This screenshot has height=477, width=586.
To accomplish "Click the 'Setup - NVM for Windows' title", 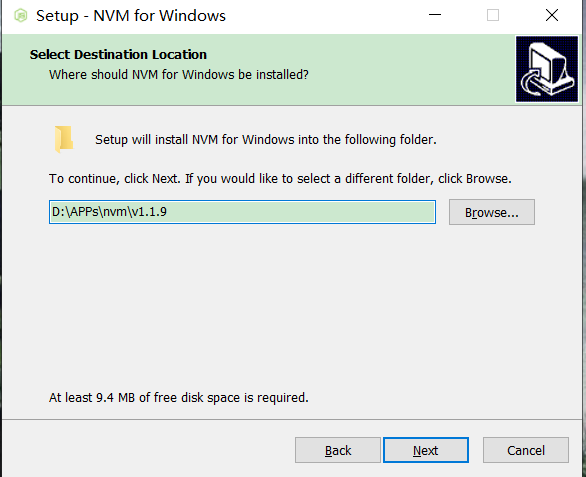I will pos(131,16).
